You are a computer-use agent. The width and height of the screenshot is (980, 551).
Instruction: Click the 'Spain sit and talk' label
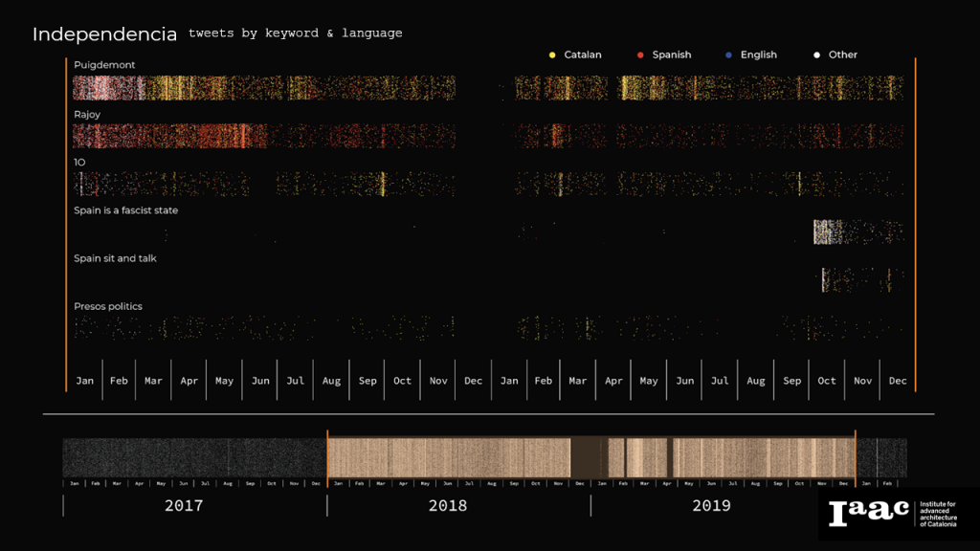point(115,258)
